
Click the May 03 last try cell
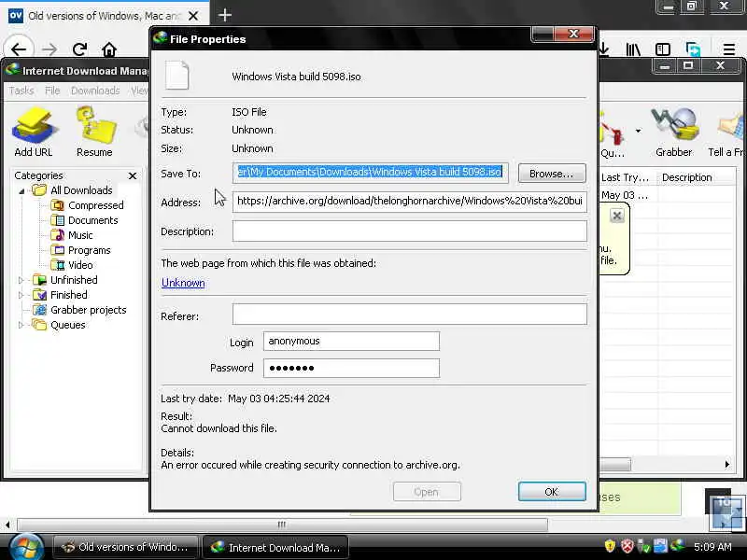pos(625,195)
